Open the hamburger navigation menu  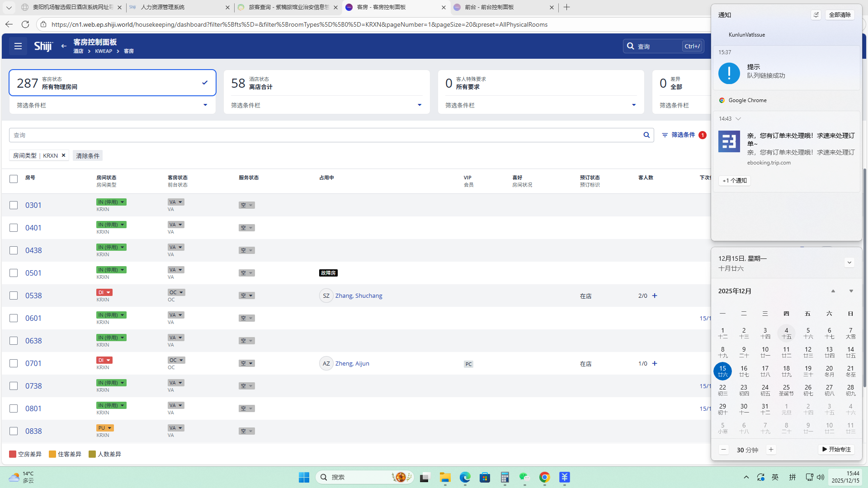tap(18, 46)
